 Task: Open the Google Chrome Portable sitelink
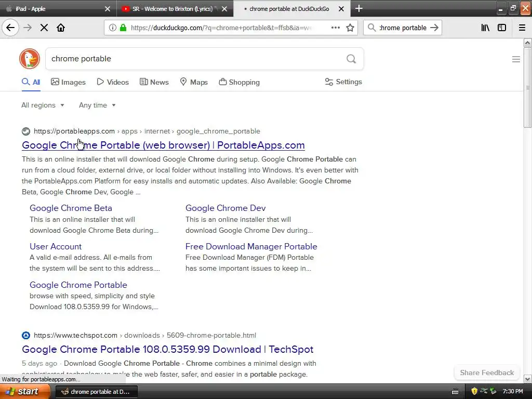[x=78, y=285]
